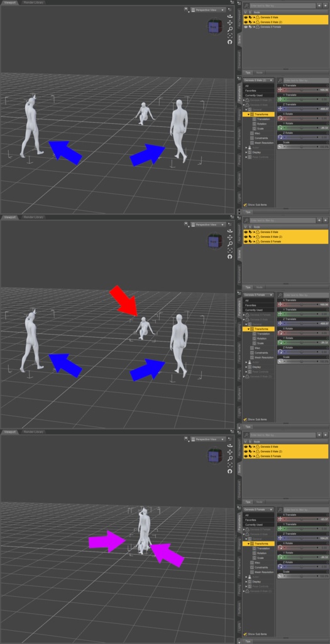The image size is (330, 644).
Task: Click the frame/zoom icon in bottom viewport
Action: click(230, 465)
